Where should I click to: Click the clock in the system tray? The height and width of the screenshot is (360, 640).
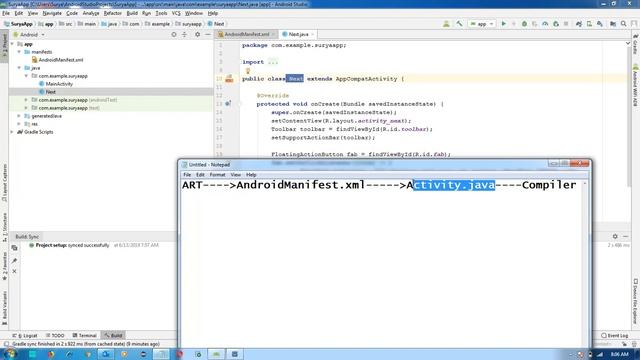pyautogui.click(x=620, y=354)
